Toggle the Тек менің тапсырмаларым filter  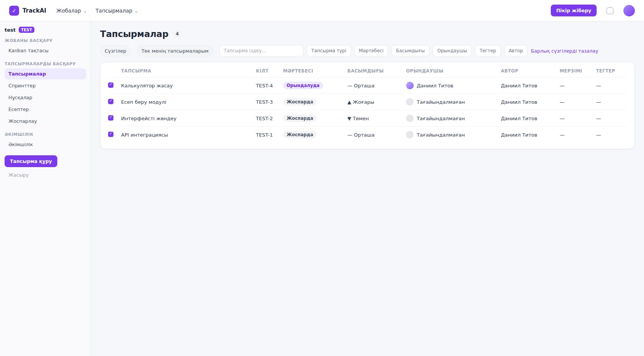(x=175, y=51)
